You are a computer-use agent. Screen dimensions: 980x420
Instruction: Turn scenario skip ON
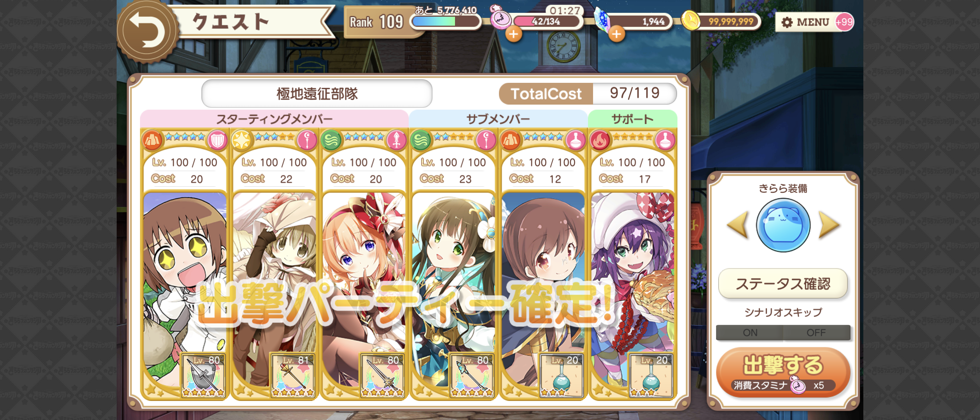tap(749, 333)
